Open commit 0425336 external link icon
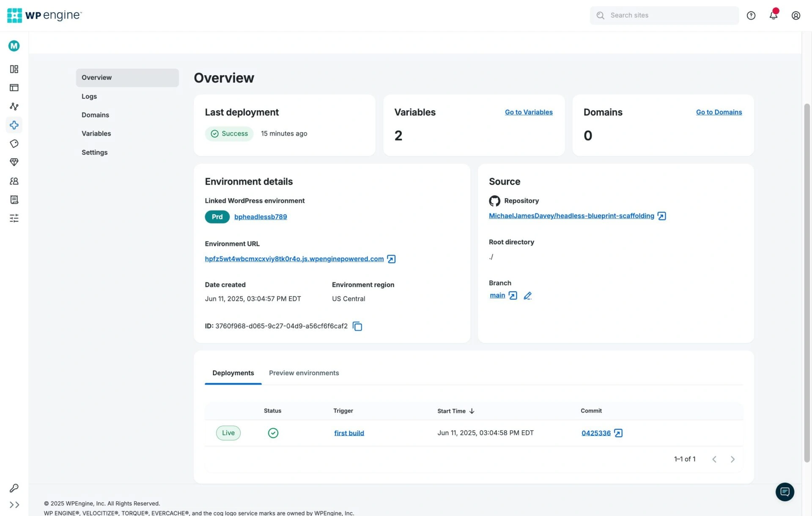The height and width of the screenshot is (516, 812). pyautogui.click(x=618, y=433)
